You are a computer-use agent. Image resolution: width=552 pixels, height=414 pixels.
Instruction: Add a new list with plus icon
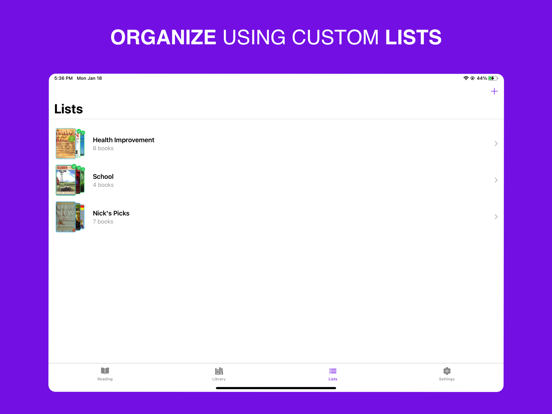coord(494,92)
